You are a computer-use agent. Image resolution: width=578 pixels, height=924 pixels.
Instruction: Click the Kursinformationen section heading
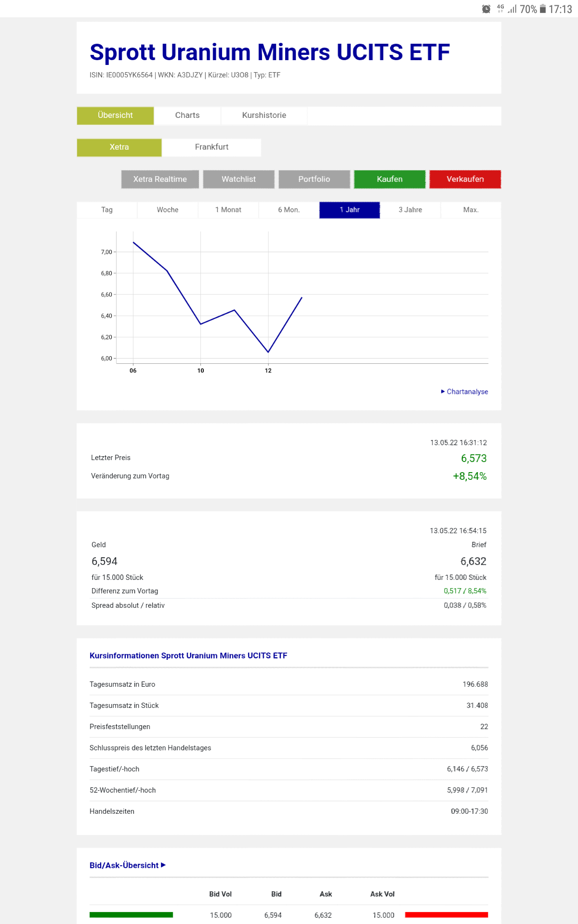188,655
